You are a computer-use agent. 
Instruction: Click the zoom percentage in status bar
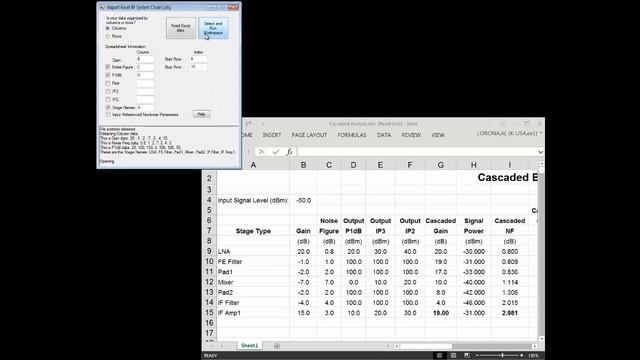click(533, 356)
